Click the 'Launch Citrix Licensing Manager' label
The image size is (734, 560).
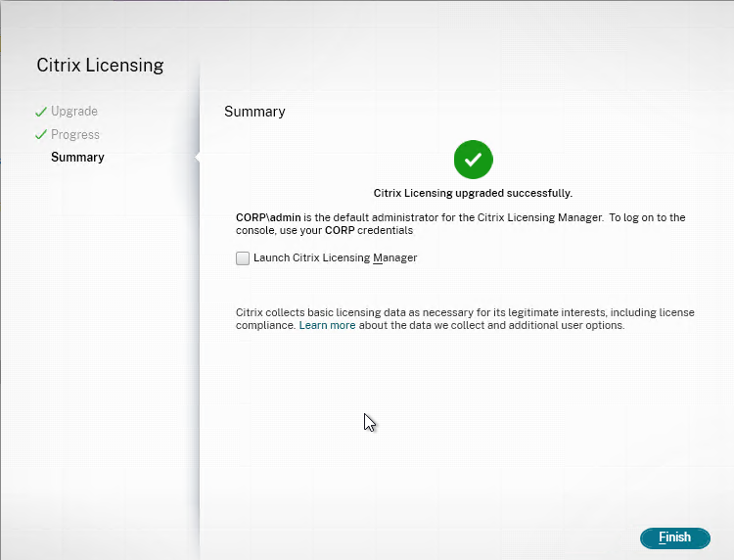click(335, 258)
